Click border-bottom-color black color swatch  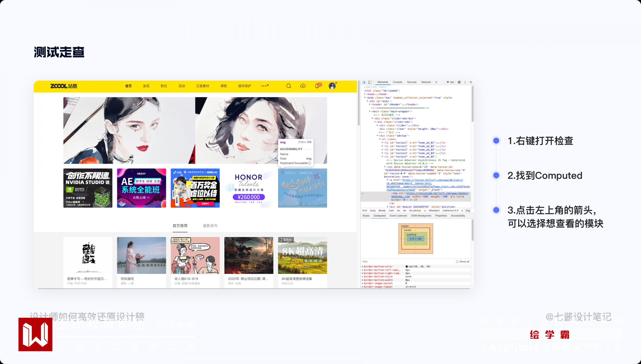click(407, 266)
